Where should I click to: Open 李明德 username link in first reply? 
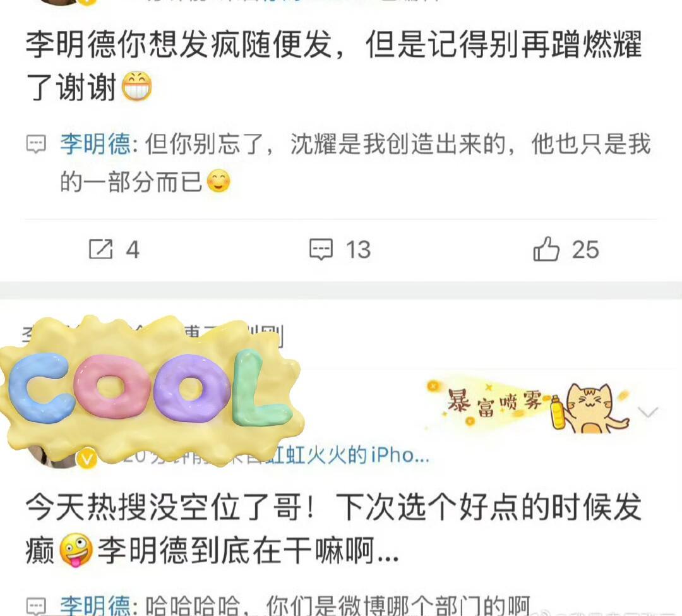coord(95,144)
